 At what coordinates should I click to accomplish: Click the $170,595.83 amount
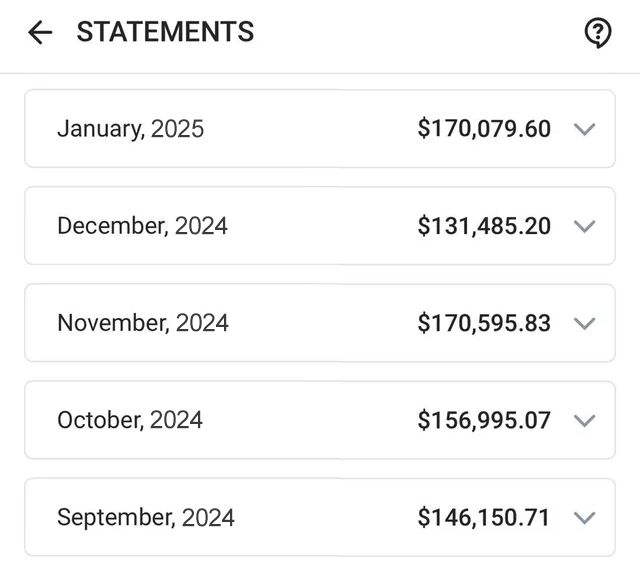[x=484, y=323]
